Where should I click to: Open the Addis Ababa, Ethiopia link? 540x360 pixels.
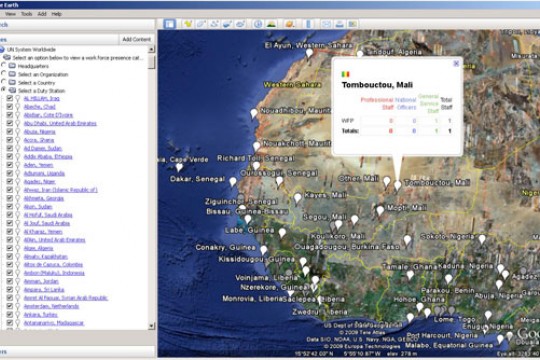48,156
